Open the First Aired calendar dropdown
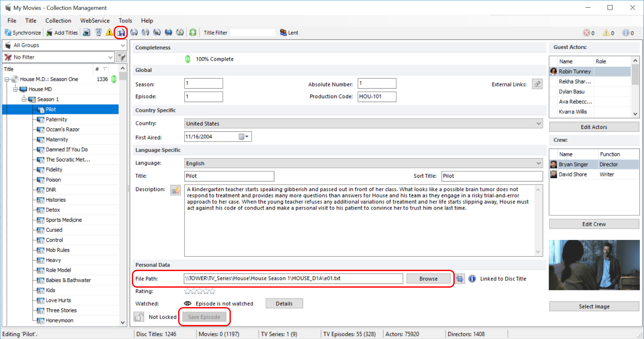The image size is (644, 339). [x=244, y=136]
